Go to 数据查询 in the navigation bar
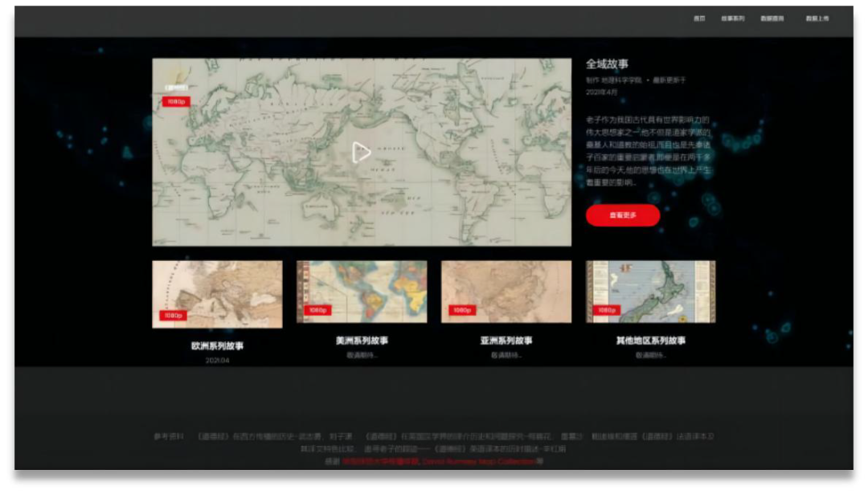The height and width of the screenshot is (494, 868). coord(772,18)
